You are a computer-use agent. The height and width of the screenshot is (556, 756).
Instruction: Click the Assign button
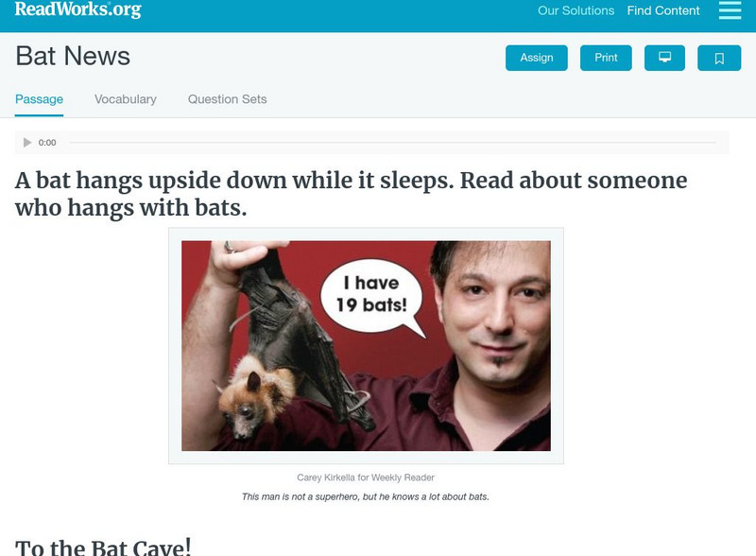click(536, 58)
